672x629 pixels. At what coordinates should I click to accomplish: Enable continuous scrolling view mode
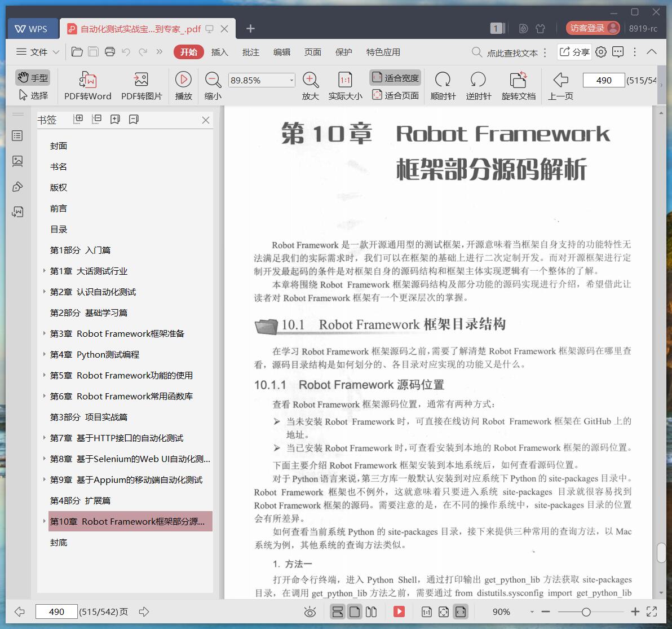[337, 612]
